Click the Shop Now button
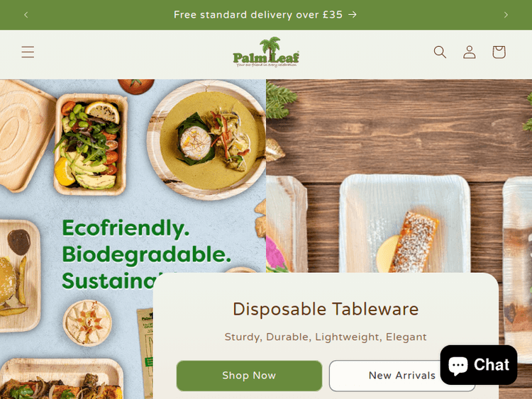The width and height of the screenshot is (532, 399). tap(249, 376)
